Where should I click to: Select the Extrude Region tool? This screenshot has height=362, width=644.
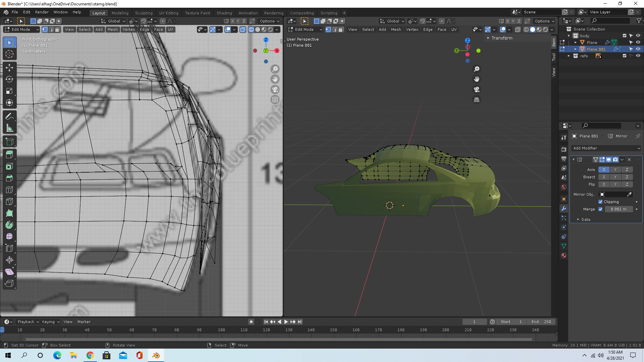(9, 155)
